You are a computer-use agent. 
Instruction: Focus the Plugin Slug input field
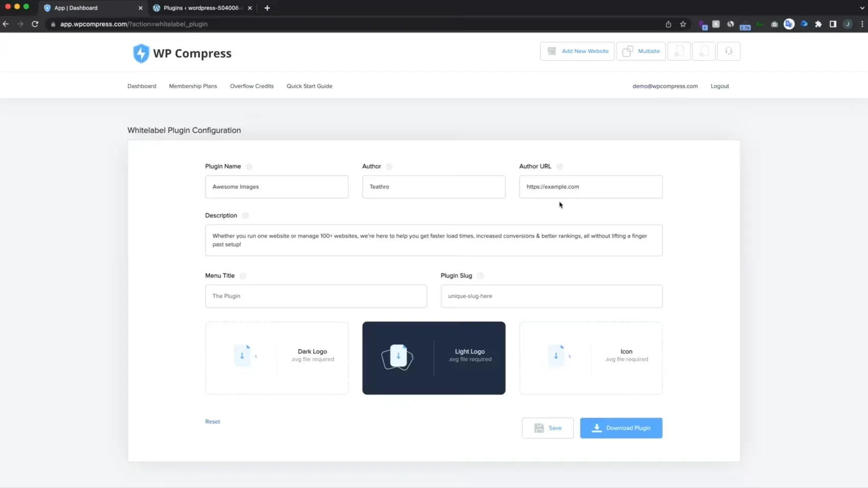tap(551, 296)
